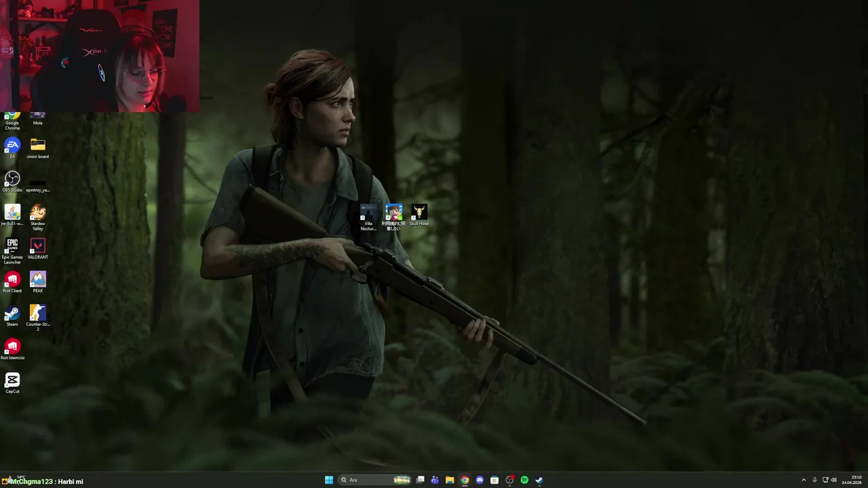Launch the EA app desktop shortcut

coord(12,148)
